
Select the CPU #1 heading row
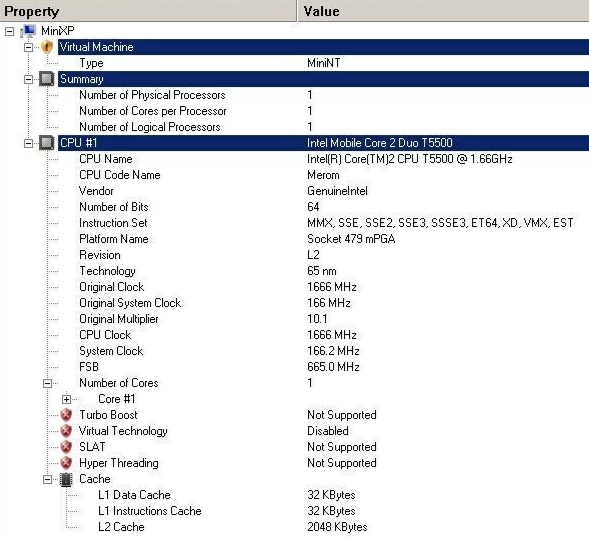coord(323,143)
